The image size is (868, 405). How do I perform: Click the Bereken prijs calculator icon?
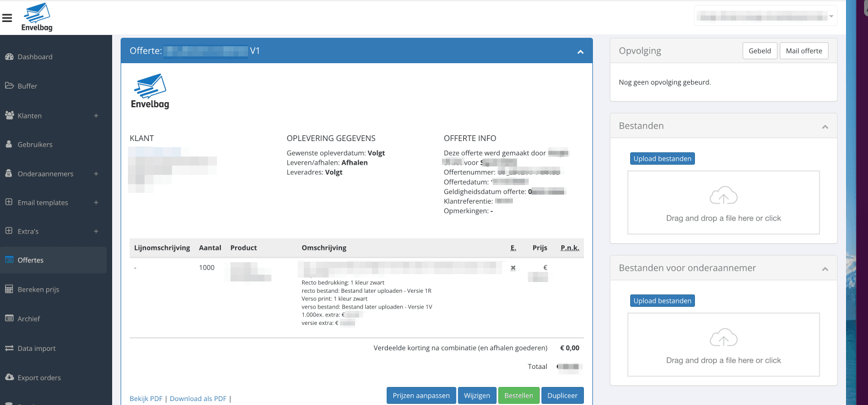click(9, 289)
